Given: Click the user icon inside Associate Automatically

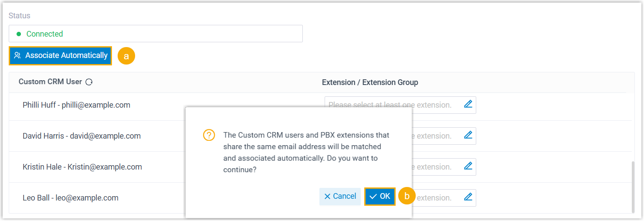Looking at the screenshot, I should click(x=17, y=56).
